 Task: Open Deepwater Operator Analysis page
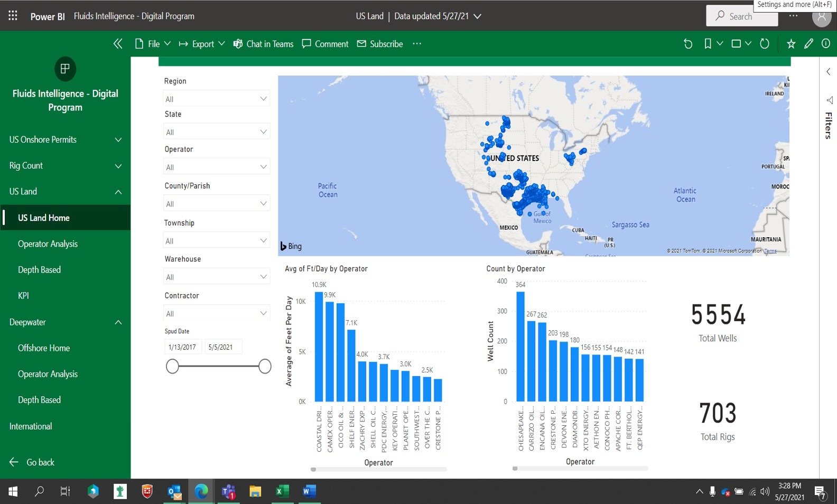65,374
